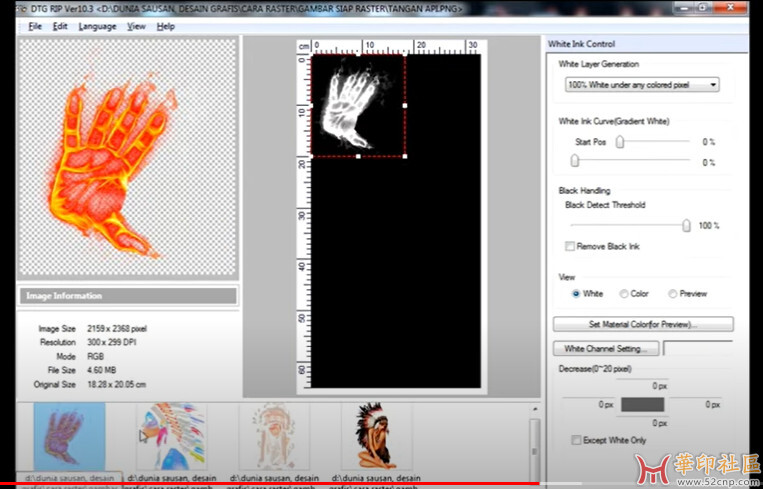Image resolution: width=763 pixels, height=489 pixels.
Task: Click the Start Pos slider handle
Action: pyautogui.click(x=619, y=142)
